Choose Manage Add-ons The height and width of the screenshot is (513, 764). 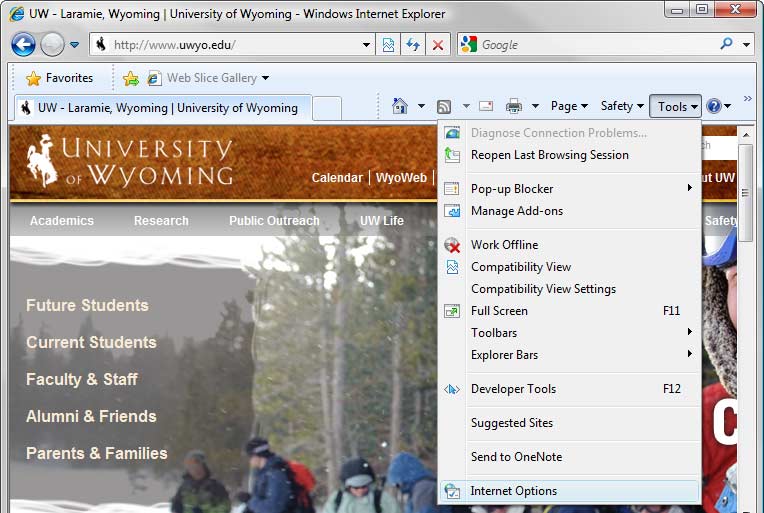[569, 210]
